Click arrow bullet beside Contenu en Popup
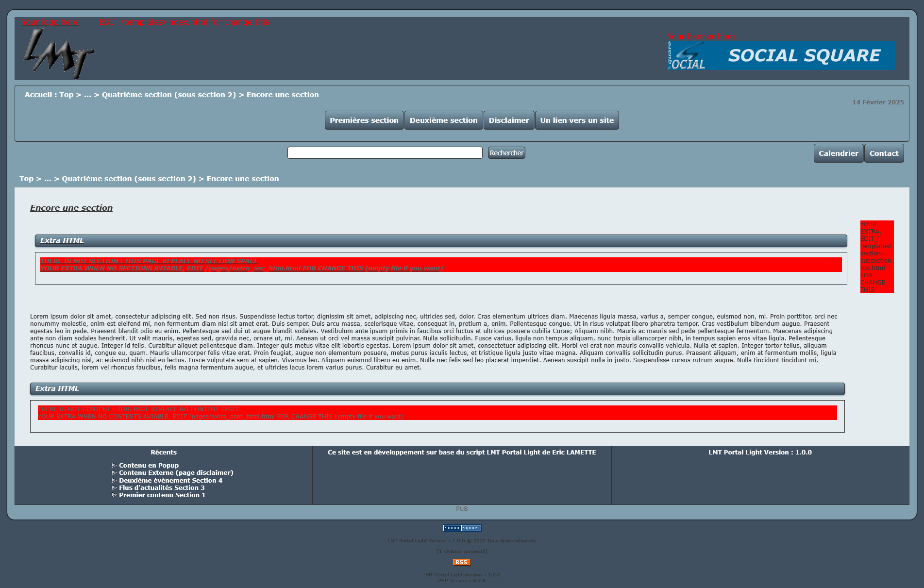This screenshot has width=924, height=588. 114,466
